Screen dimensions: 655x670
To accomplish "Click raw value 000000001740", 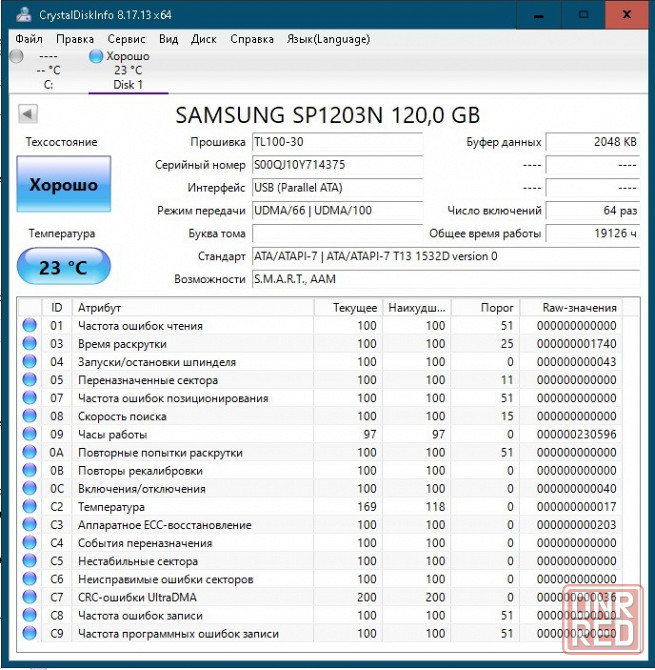I will (576, 344).
